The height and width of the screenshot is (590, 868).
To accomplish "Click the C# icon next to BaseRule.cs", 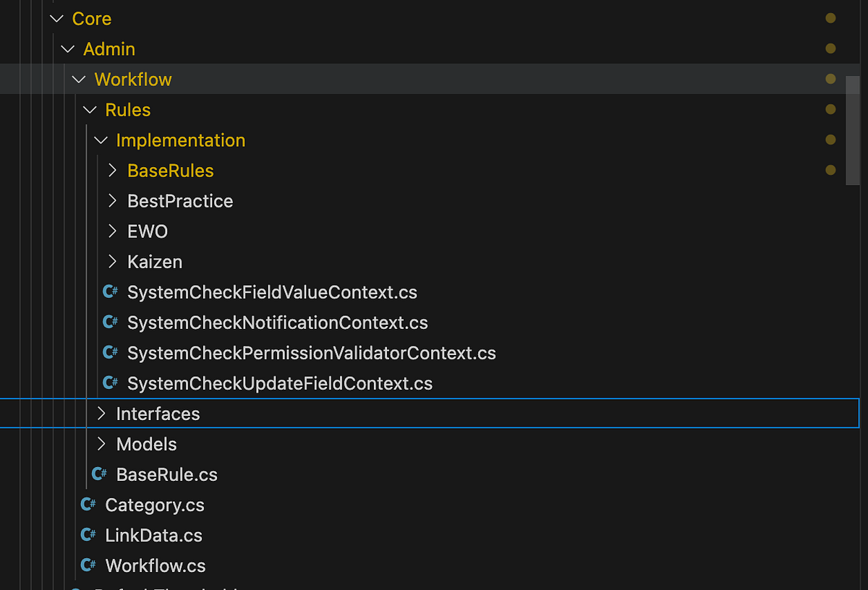I will click(x=98, y=474).
